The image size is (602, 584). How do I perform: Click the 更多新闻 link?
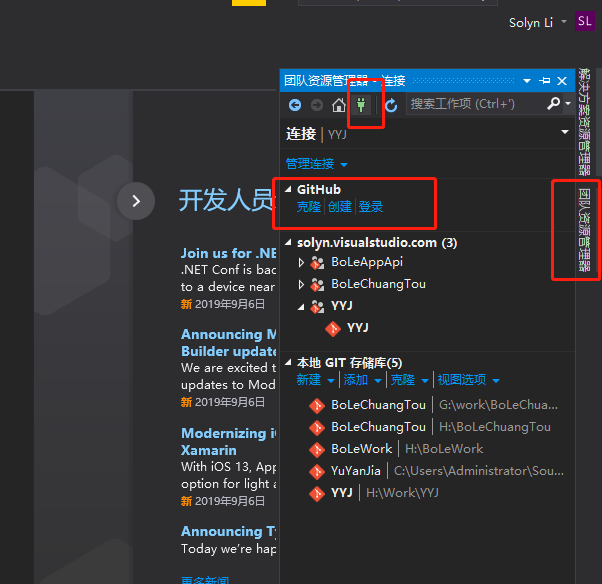tap(205, 580)
